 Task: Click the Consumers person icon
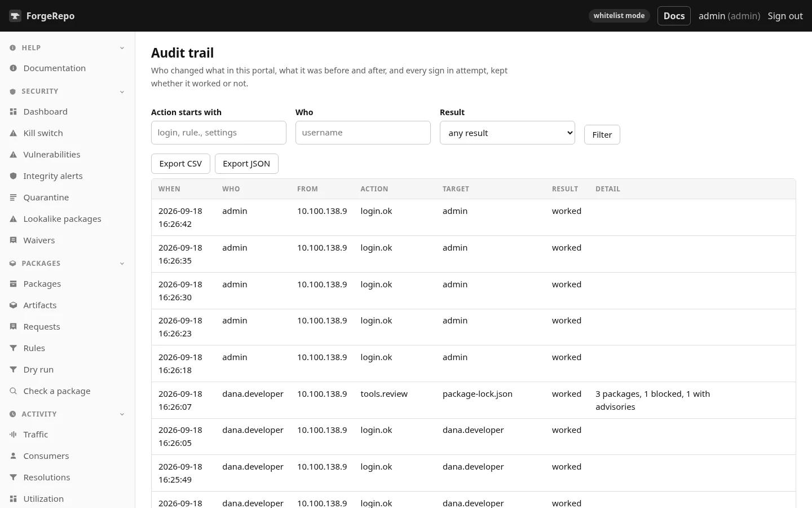click(x=13, y=456)
